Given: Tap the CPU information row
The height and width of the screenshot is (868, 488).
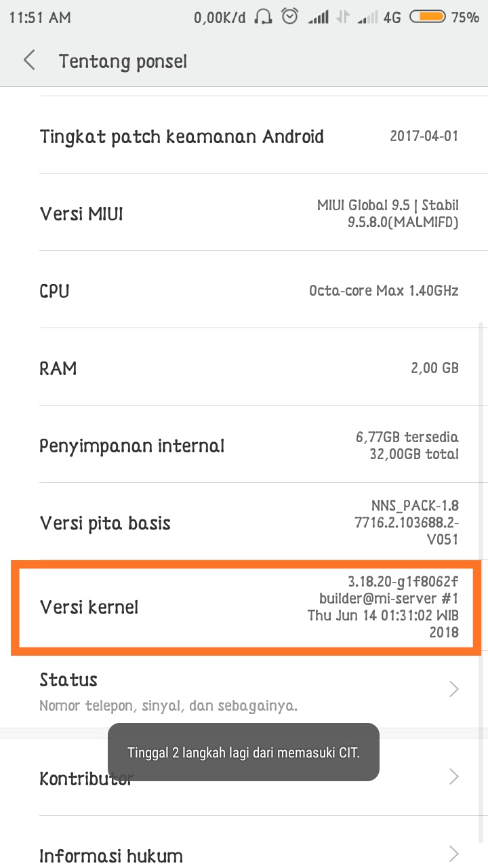Looking at the screenshot, I should tap(244, 291).
